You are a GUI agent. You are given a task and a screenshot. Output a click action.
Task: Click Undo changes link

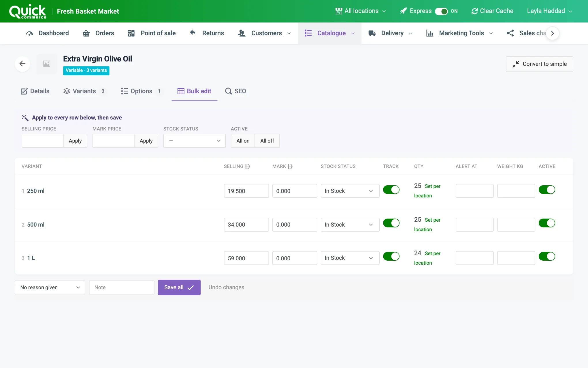(226, 287)
